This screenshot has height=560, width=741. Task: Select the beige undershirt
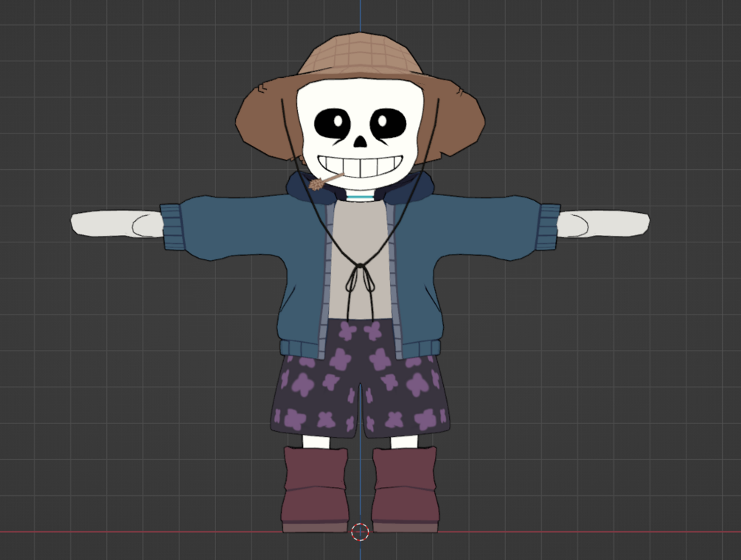(x=360, y=259)
